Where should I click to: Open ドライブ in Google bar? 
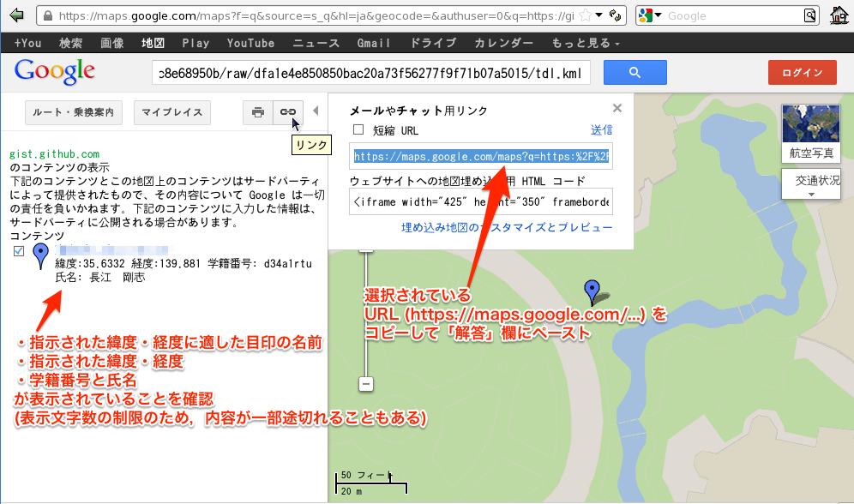point(433,43)
